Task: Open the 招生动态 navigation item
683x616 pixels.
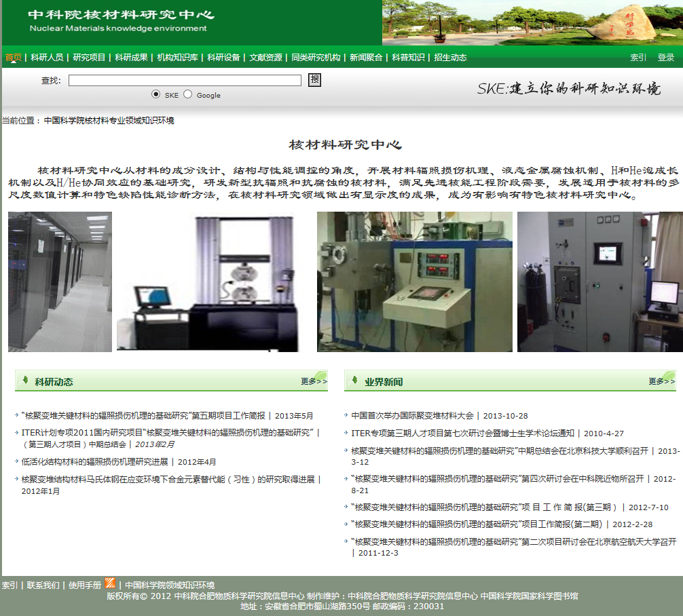Action: click(450, 58)
